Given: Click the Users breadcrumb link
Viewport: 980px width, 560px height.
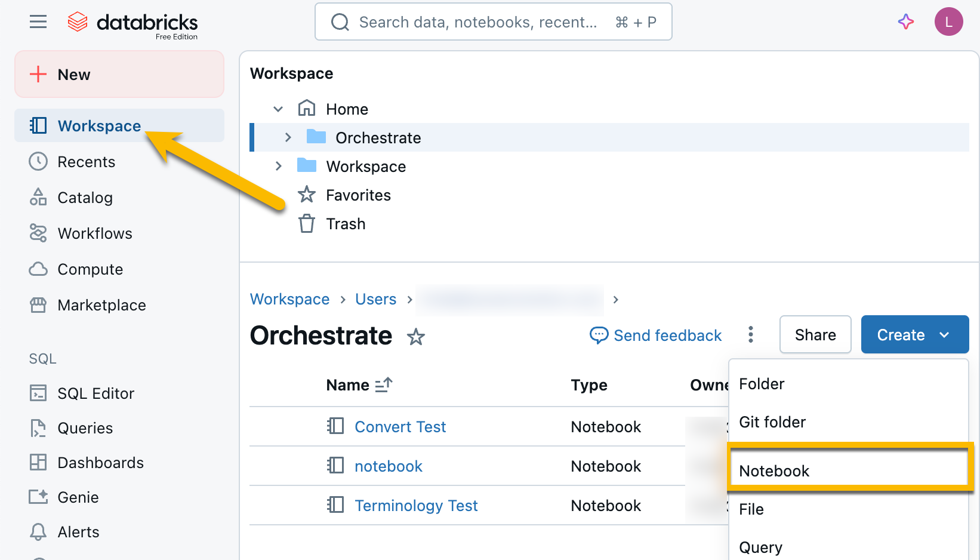Looking at the screenshot, I should pyautogui.click(x=375, y=299).
